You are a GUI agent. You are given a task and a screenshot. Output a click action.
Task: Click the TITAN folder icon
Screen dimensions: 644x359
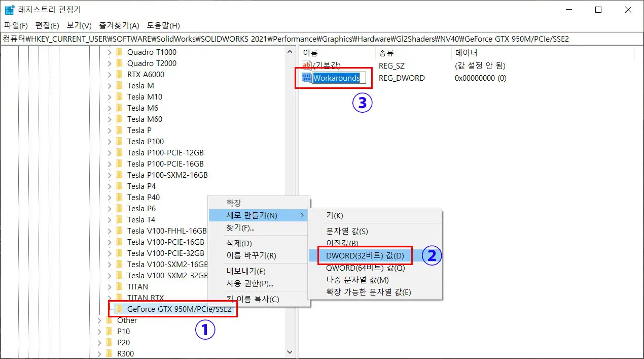tap(120, 286)
